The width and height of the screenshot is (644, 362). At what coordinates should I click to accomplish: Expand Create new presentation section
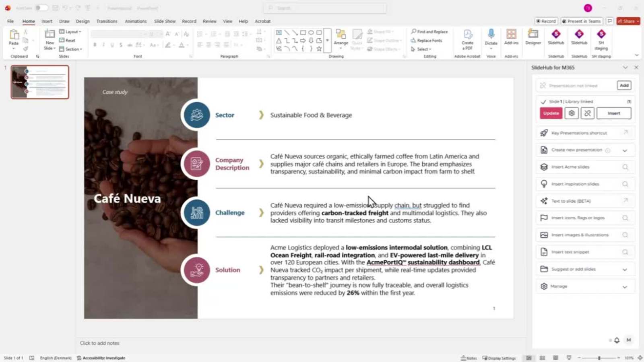point(625,150)
